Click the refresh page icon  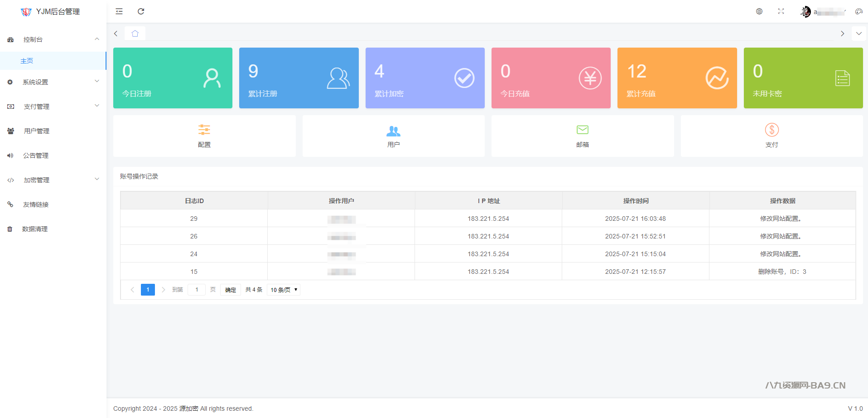point(141,11)
